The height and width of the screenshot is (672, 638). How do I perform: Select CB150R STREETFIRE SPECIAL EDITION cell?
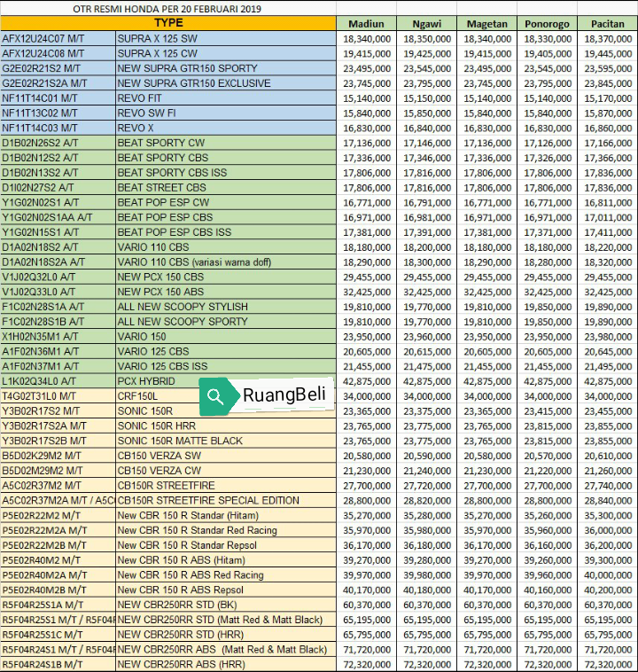tap(226, 501)
